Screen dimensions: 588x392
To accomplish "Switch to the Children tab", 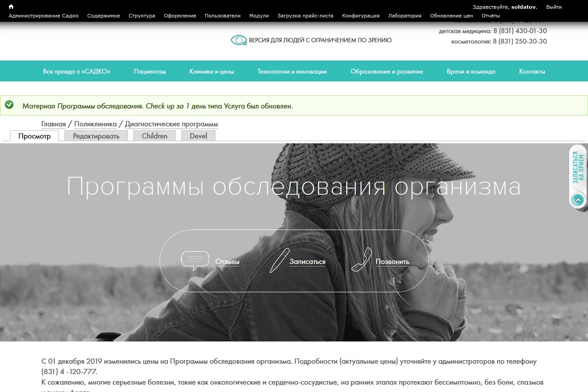I will click(x=154, y=136).
